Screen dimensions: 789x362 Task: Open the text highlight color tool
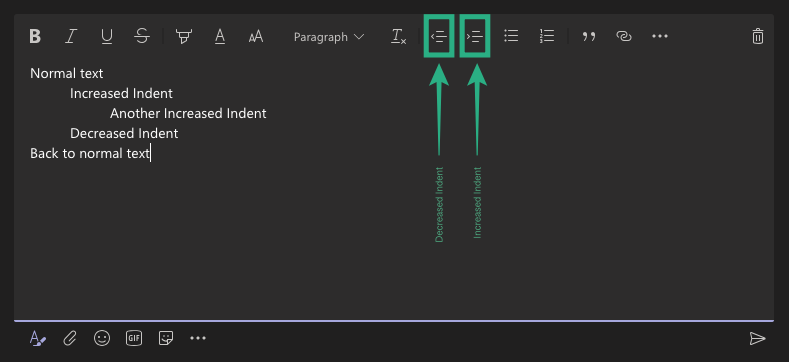tap(184, 36)
